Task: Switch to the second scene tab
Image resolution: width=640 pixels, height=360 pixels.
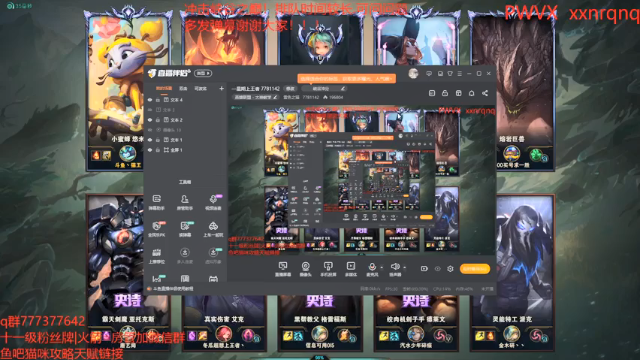Action: (183, 89)
